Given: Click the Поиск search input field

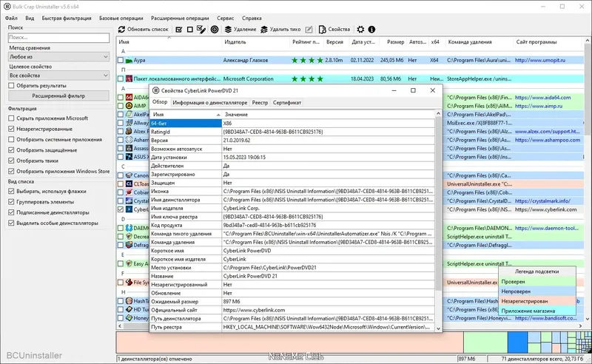Looking at the screenshot, I should click(59, 38).
